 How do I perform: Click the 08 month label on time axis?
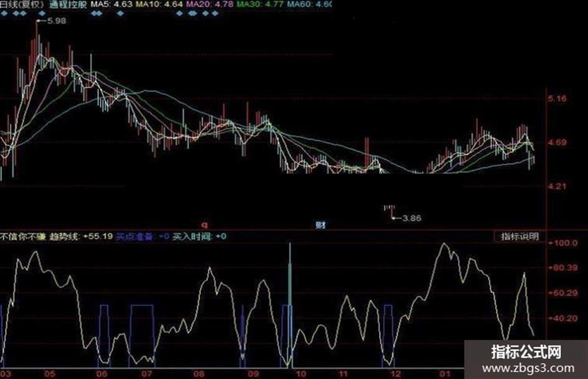(x=199, y=374)
